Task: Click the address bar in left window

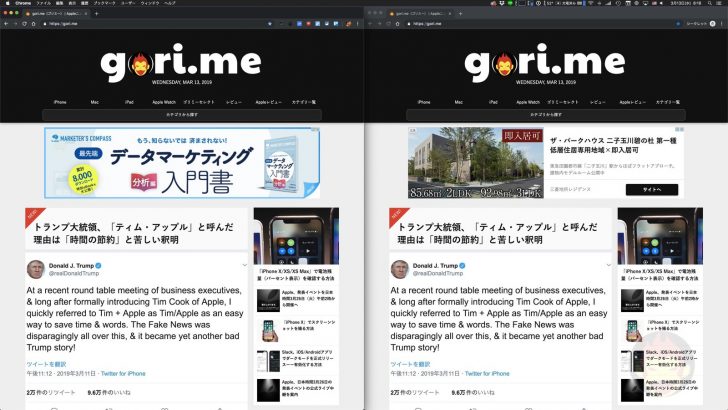Action: (x=153, y=23)
